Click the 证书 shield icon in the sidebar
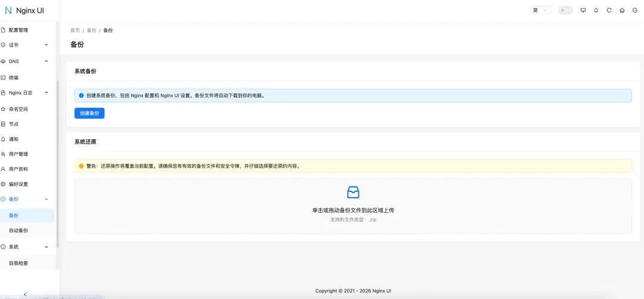This screenshot has width=644, height=299. click(3, 45)
